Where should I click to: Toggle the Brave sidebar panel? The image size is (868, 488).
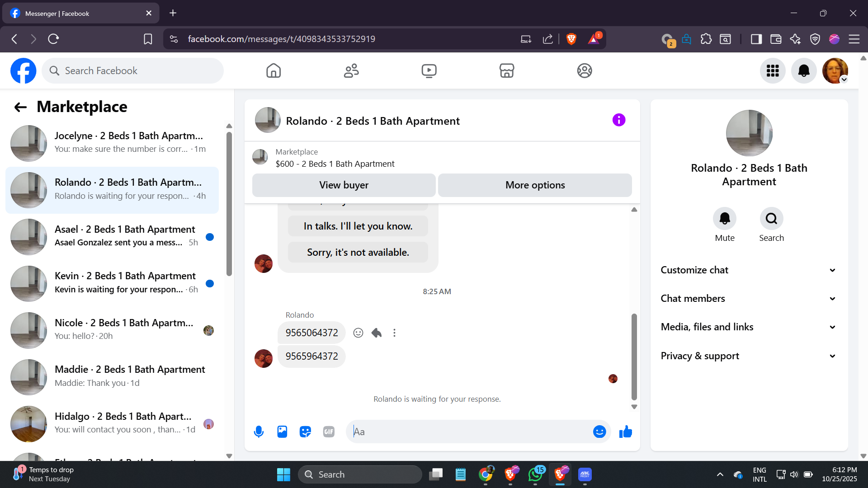coord(756,39)
